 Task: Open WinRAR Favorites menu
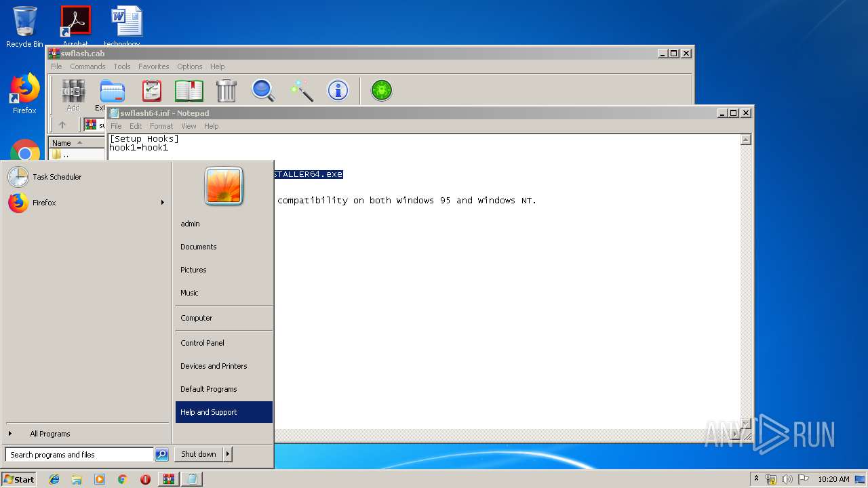point(154,66)
